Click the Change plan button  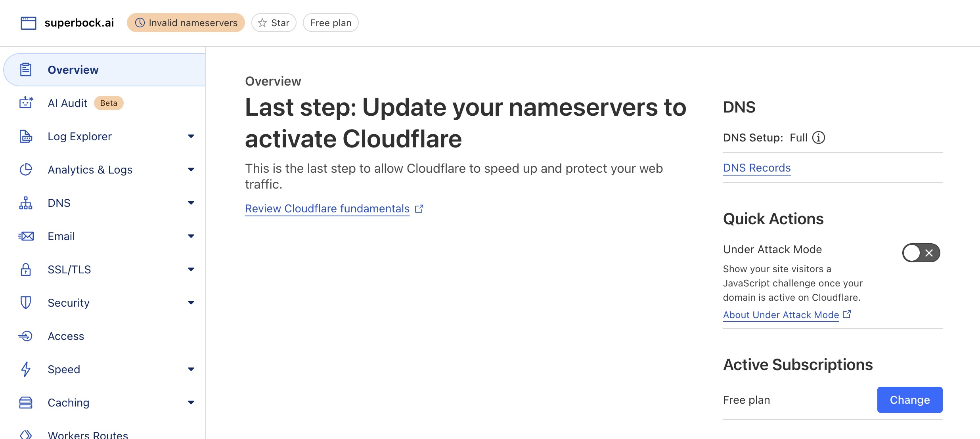910,400
